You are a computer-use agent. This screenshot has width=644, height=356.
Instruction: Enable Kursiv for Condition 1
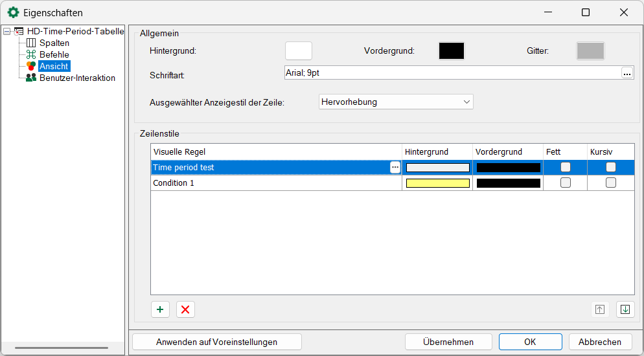pyautogui.click(x=611, y=183)
